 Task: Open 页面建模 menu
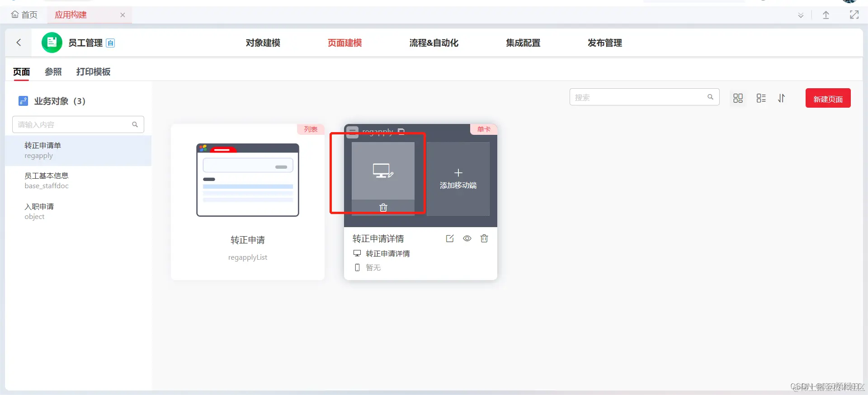[345, 43]
